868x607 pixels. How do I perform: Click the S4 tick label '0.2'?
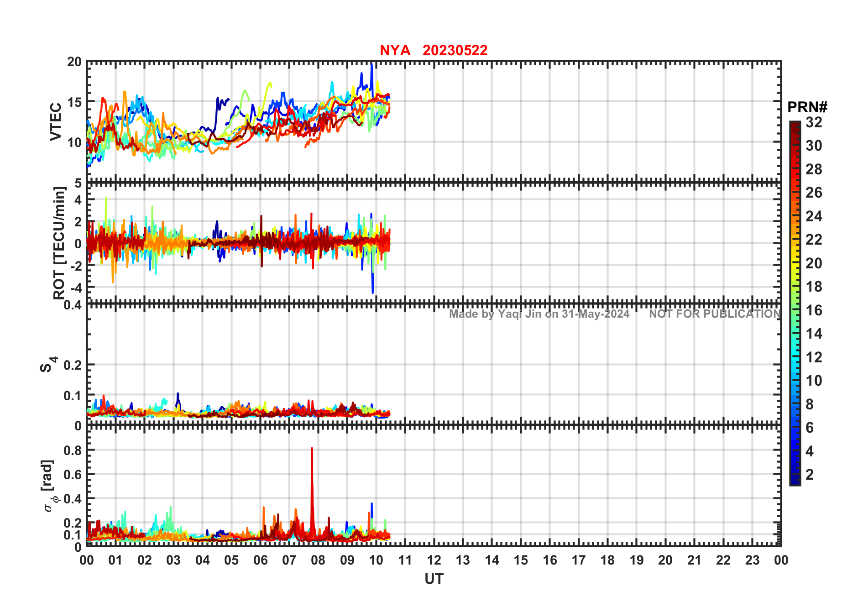click(73, 365)
